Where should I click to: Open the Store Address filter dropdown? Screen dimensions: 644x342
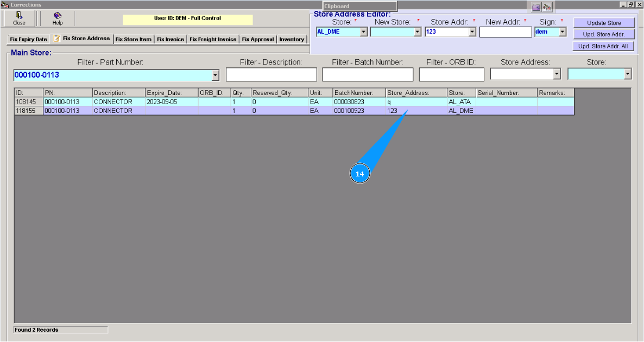click(557, 74)
